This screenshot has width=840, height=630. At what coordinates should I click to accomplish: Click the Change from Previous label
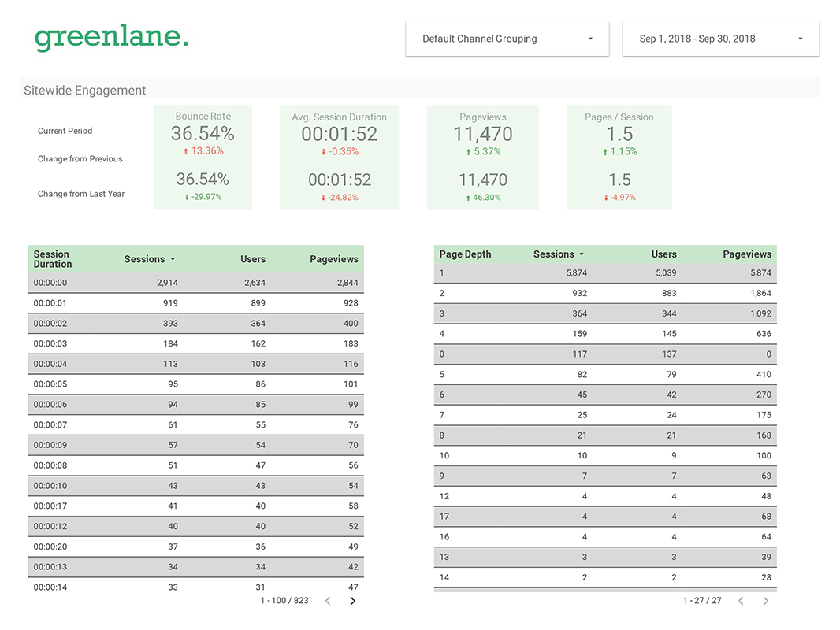click(80, 158)
